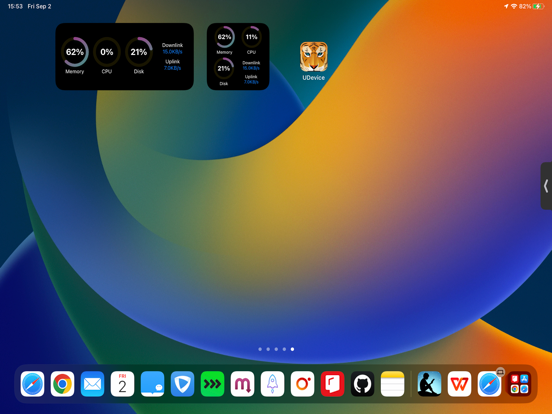Open the Calendar app showing FRI 2

(x=122, y=384)
